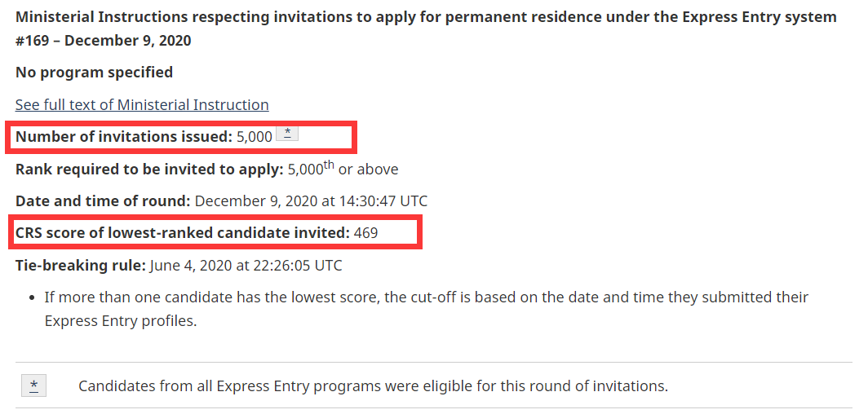Click the footnote asterisk beside 5,000
This screenshot has width=868, height=414.
click(287, 134)
